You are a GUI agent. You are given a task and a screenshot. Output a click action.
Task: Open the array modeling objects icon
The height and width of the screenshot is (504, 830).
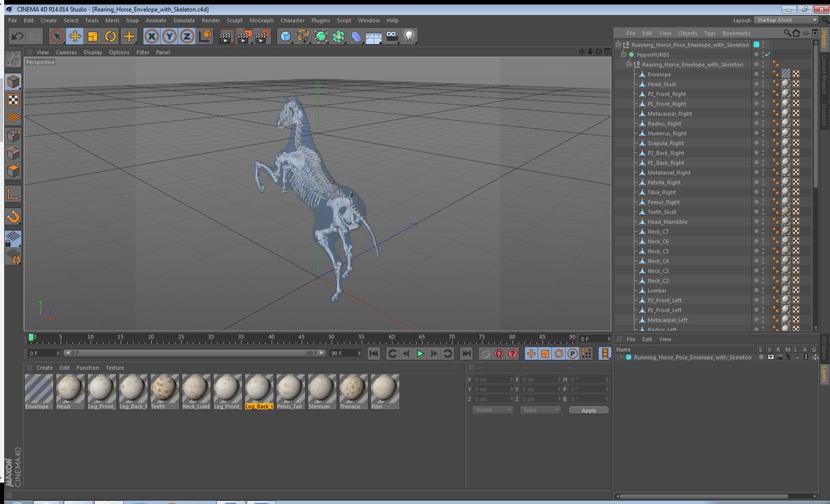[339, 36]
